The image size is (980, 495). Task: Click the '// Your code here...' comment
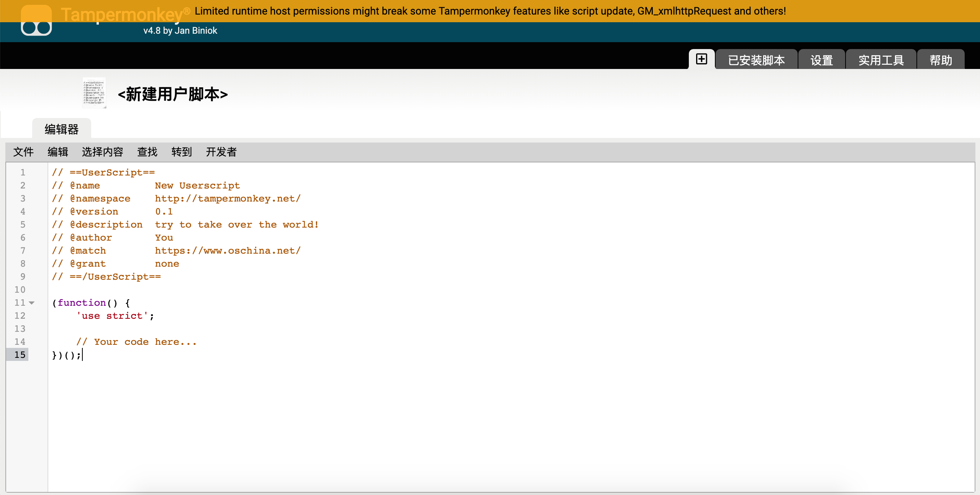tap(136, 342)
